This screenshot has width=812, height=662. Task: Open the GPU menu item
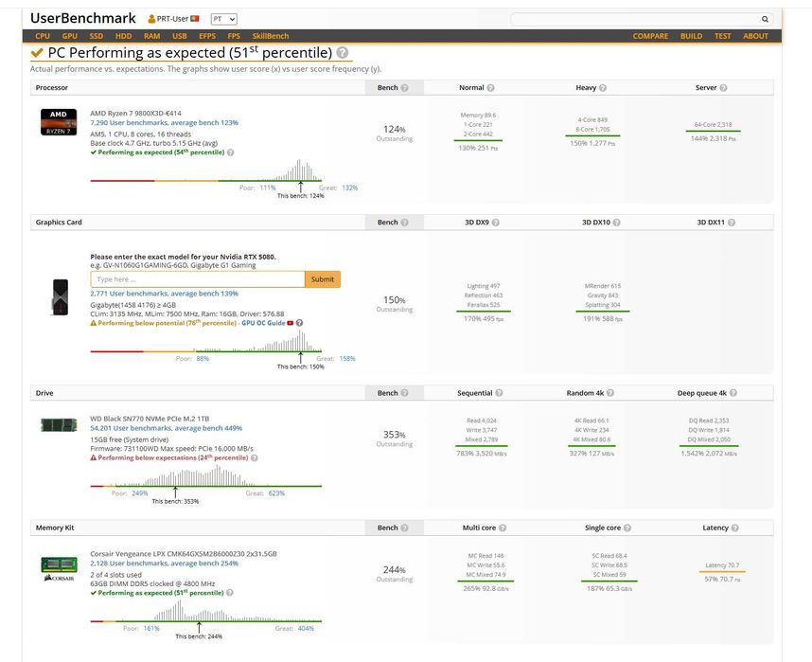[x=69, y=36]
